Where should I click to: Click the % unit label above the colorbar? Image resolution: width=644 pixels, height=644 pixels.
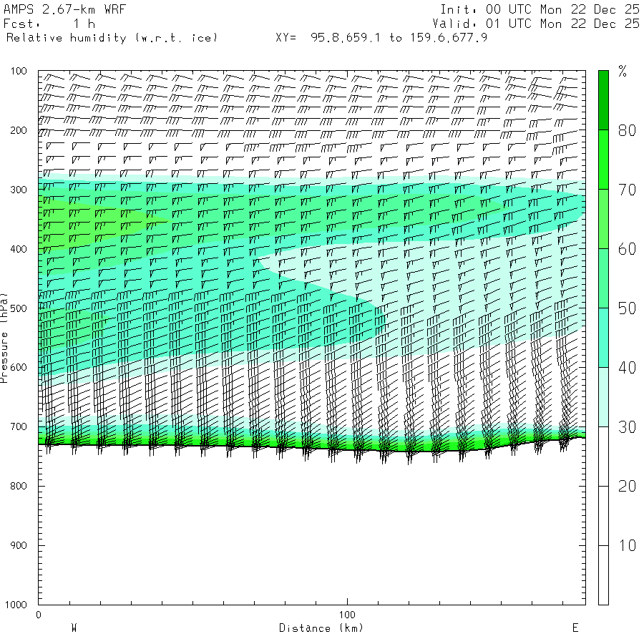623,71
